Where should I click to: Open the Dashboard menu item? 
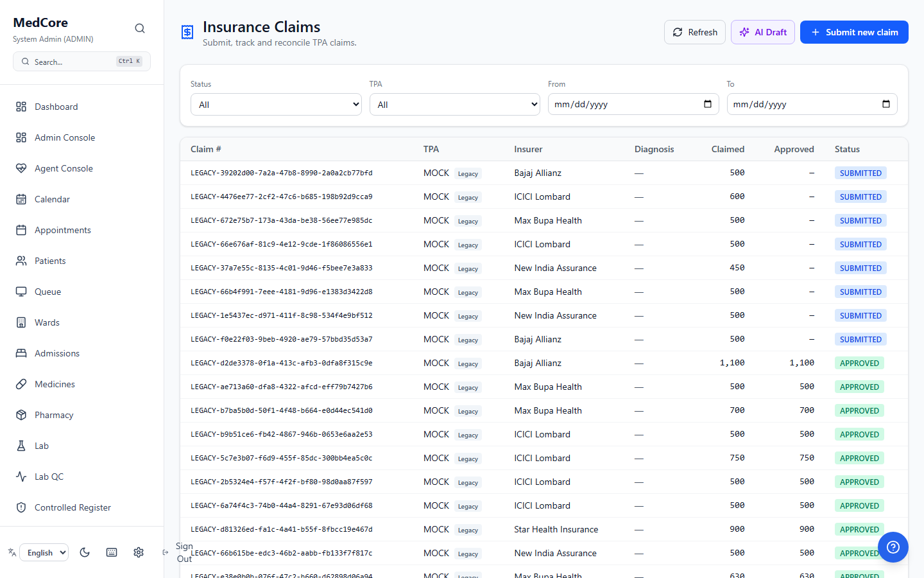81,107
